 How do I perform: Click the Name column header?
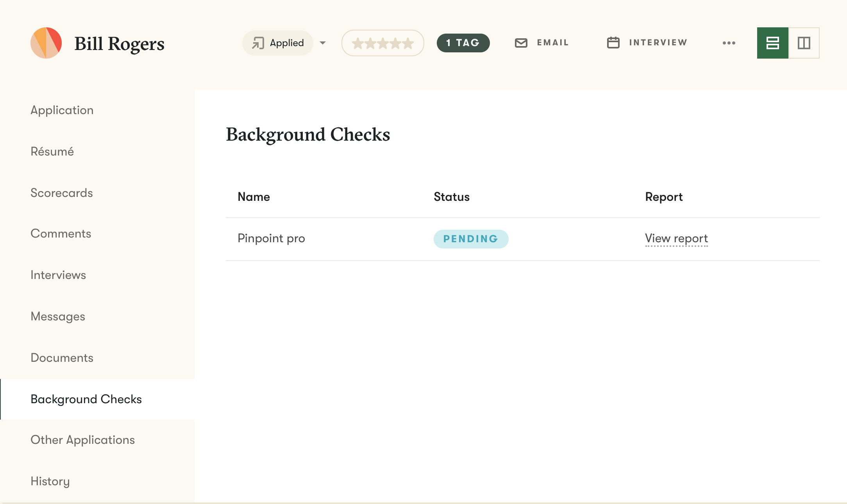coord(254,197)
